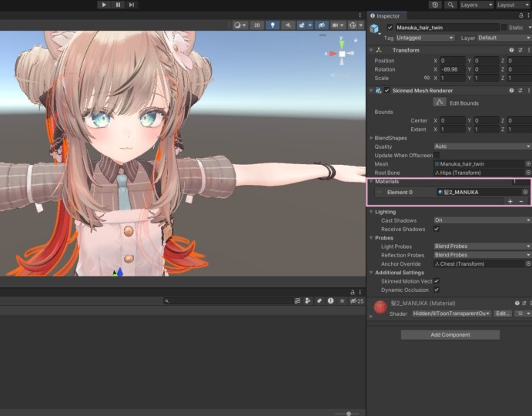Toggle the Static checkbox
The image size is (532, 416).
pos(504,28)
